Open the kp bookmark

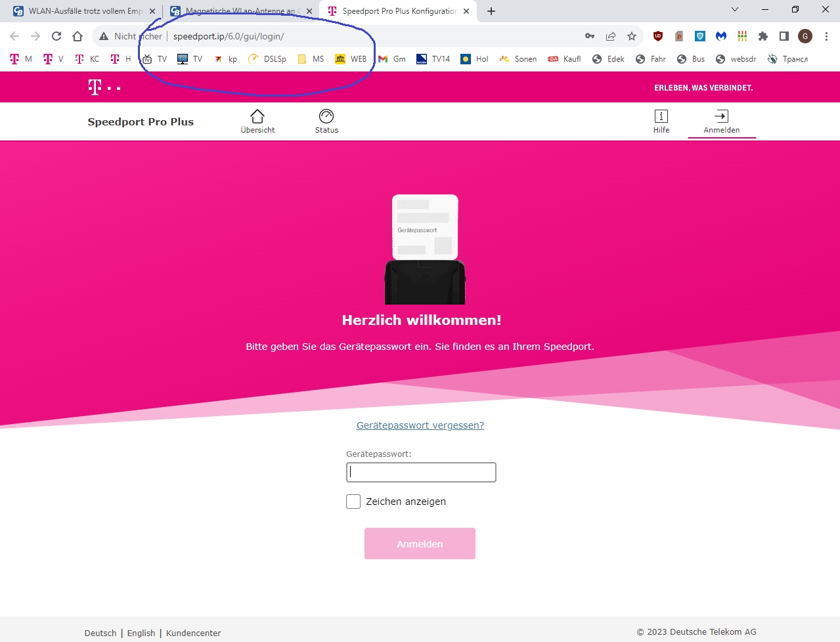pyautogui.click(x=225, y=59)
